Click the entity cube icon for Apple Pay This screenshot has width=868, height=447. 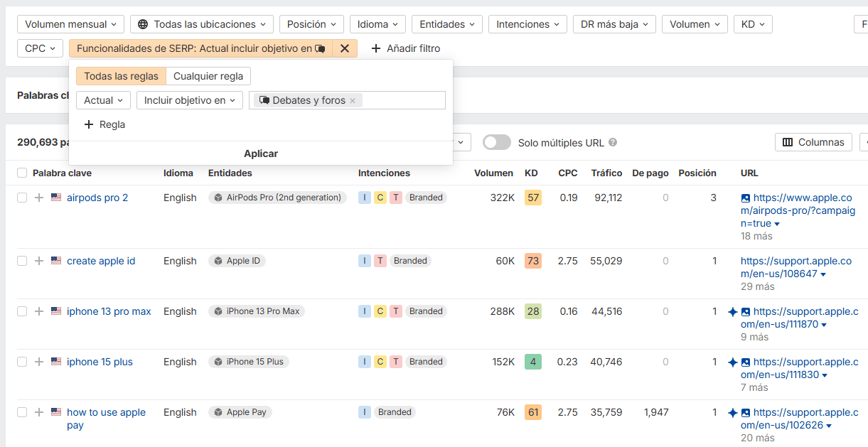tap(218, 412)
